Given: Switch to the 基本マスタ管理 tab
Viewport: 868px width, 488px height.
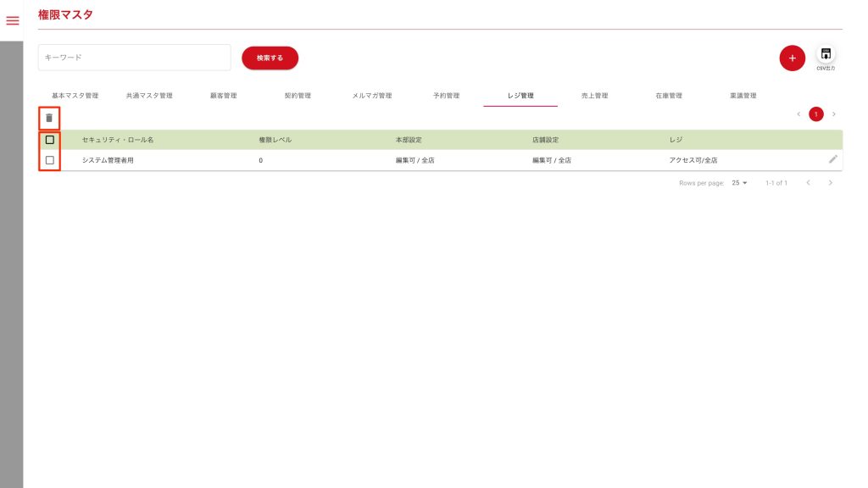Looking at the screenshot, I should (75, 96).
